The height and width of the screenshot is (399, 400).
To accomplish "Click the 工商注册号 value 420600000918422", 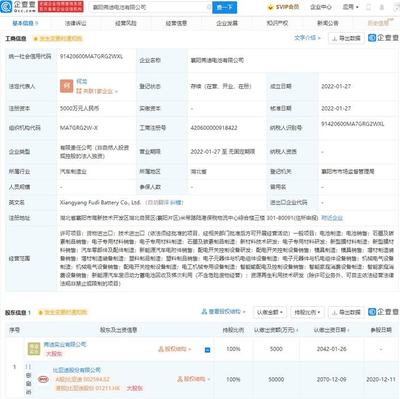I will [214, 128].
